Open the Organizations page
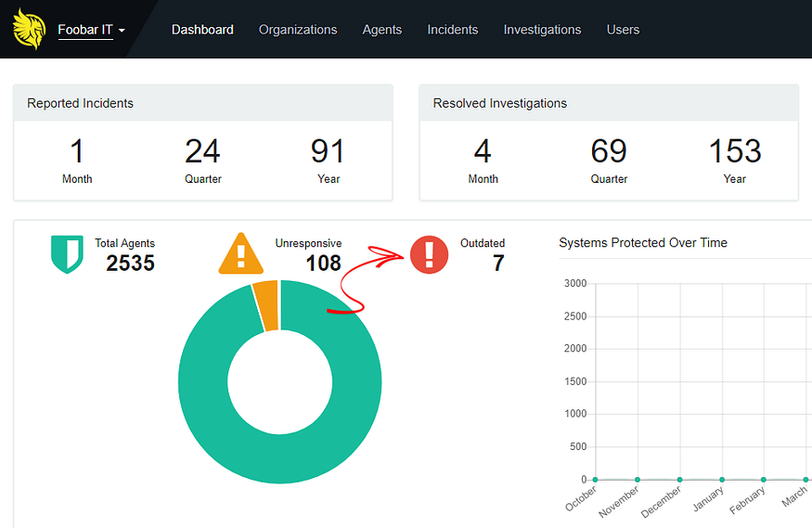Screen dimensions: 812x528 pyautogui.click(x=298, y=30)
